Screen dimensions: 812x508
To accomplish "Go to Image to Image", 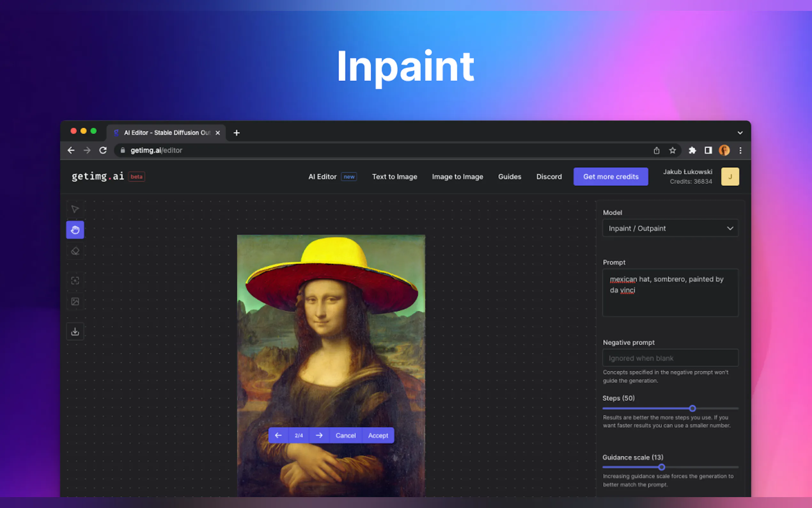I will pyautogui.click(x=457, y=177).
